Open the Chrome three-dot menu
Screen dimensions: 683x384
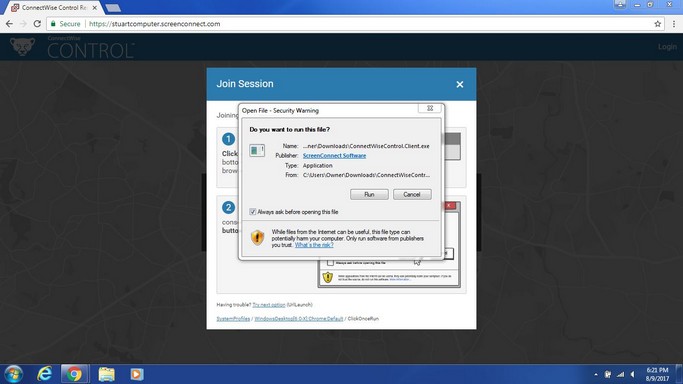tap(674, 24)
